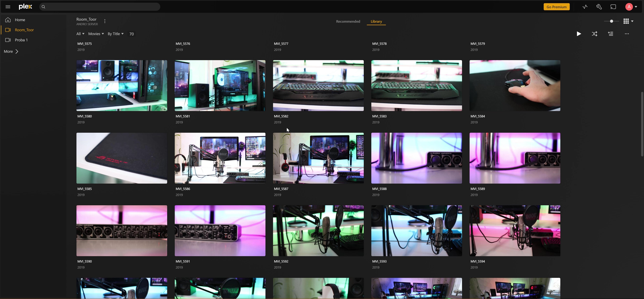Open the MVI_5582 keyboard thumbnail
This screenshot has width=644, height=299.
(x=318, y=86)
